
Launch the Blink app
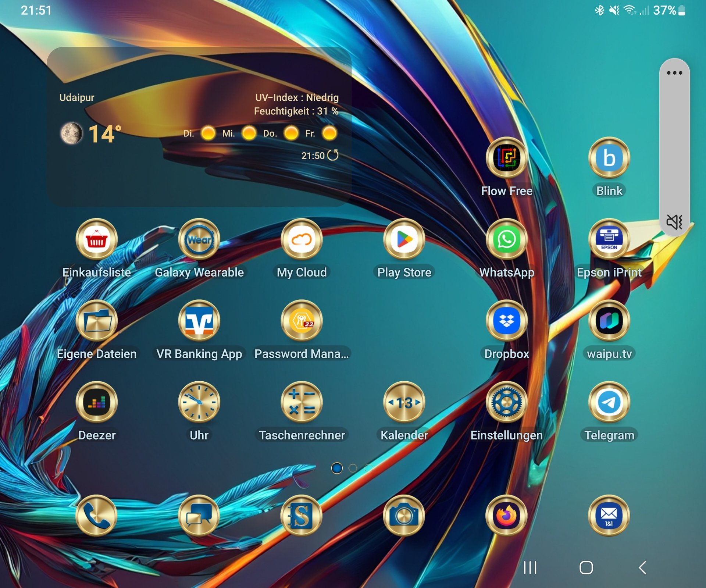pos(609,158)
